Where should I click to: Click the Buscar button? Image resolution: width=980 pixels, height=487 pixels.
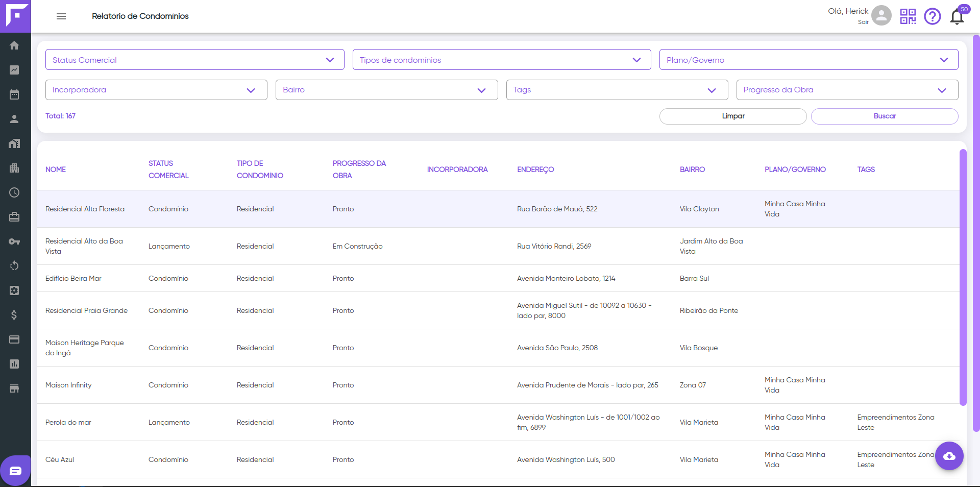click(885, 116)
